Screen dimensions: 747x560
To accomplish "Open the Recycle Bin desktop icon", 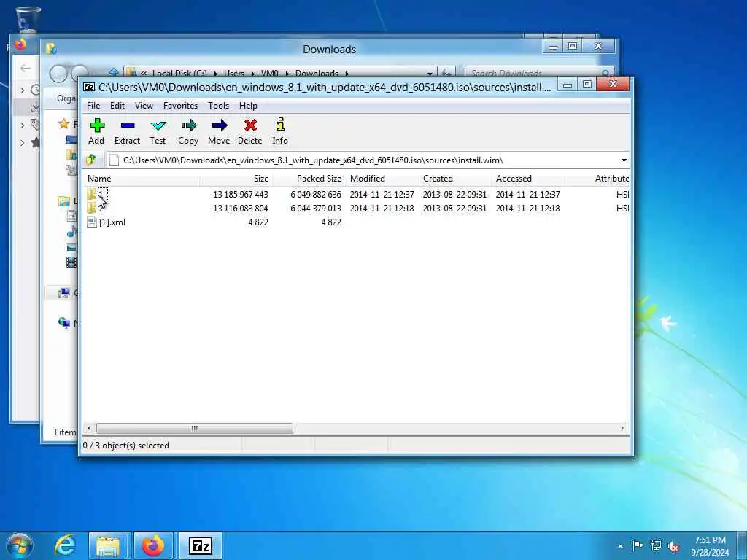I will click(x=28, y=19).
